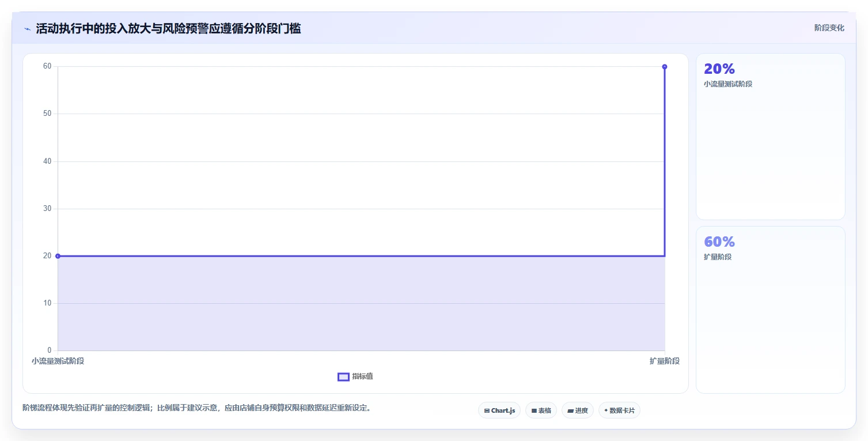Click the y-axis tick label 30
This screenshot has height=441, width=868.
tap(47, 209)
